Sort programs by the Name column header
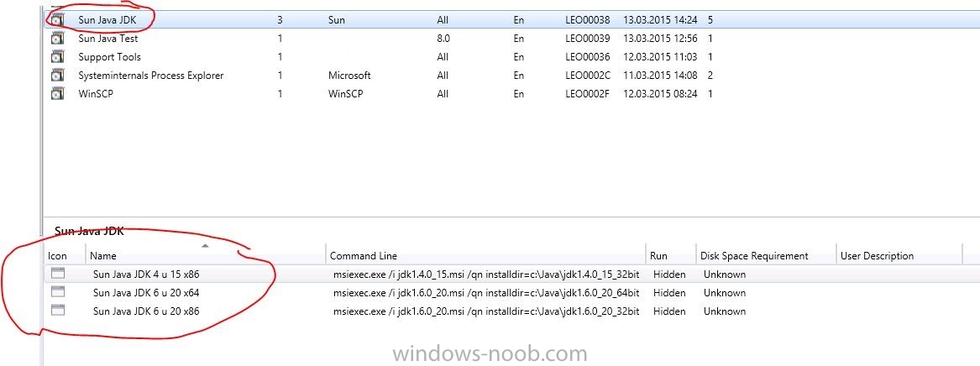 tap(206, 255)
